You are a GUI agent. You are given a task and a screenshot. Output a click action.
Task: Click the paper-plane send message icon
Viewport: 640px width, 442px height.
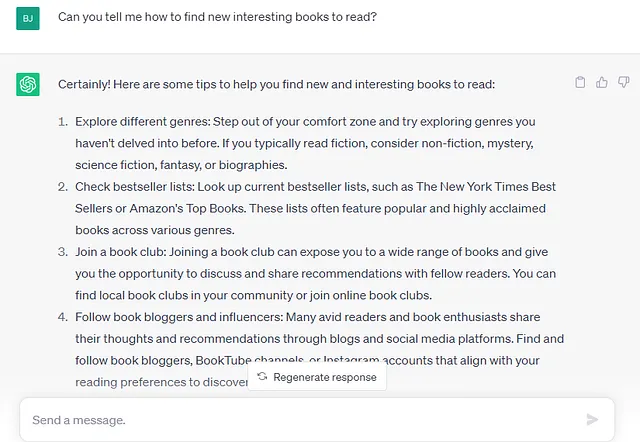(592, 419)
